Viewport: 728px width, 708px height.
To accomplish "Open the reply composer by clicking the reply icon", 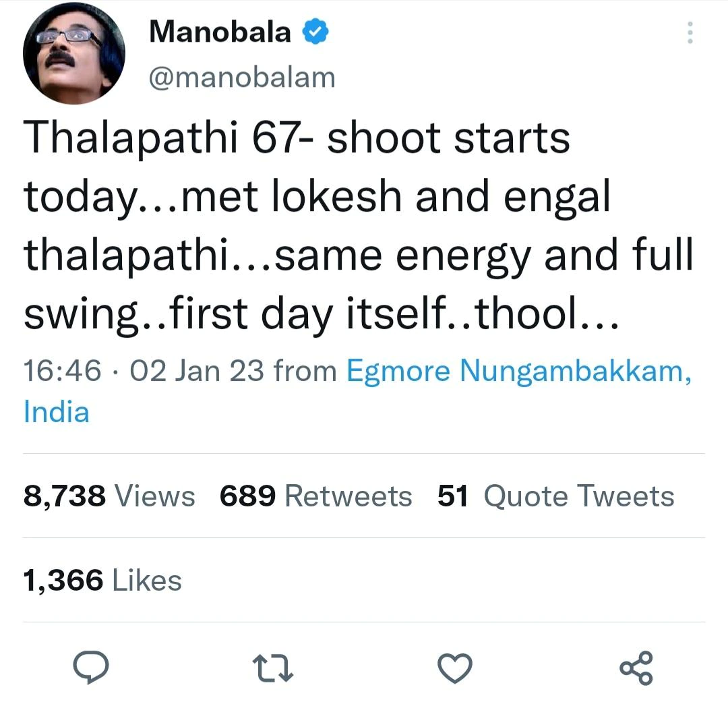I will [92, 668].
